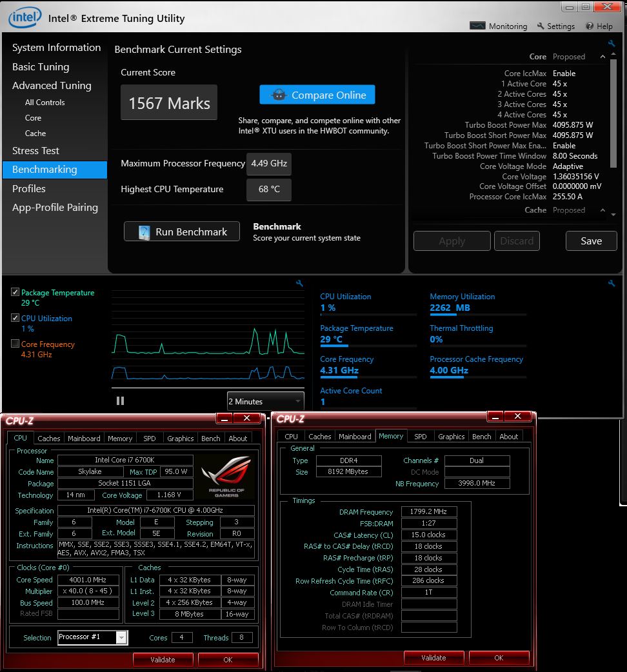Switch to Caches tab in right CPU-Z window
Image resolution: width=627 pixels, height=672 pixels.
pyautogui.click(x=320, y=437)
